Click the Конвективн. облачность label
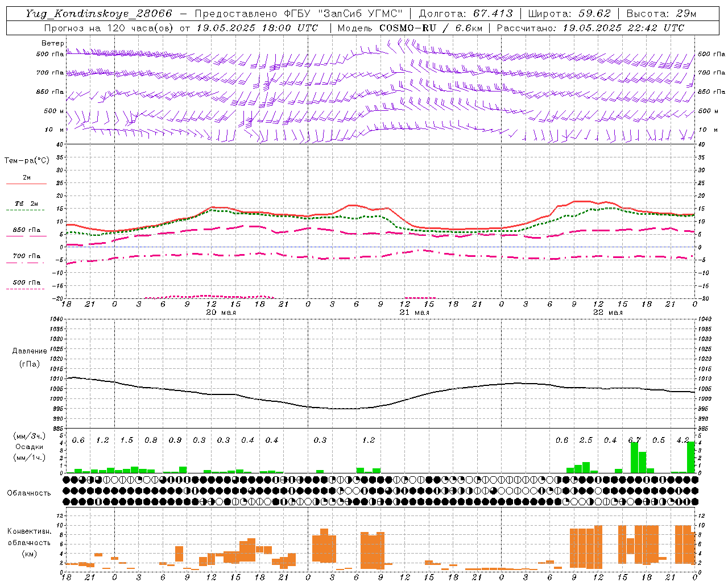 pyautogui.click(x=29, y=537)
